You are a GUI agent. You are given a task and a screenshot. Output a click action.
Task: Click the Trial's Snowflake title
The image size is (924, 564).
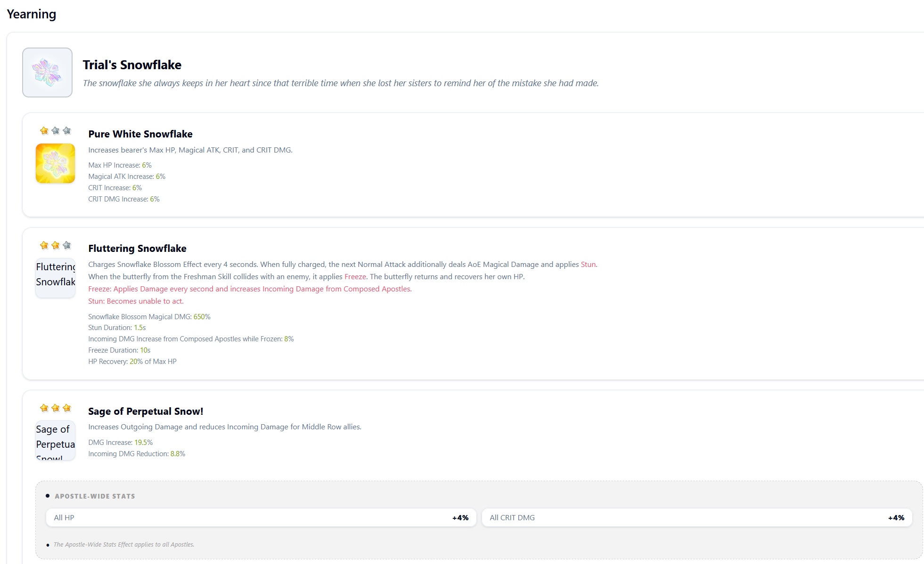click(132, 65)
